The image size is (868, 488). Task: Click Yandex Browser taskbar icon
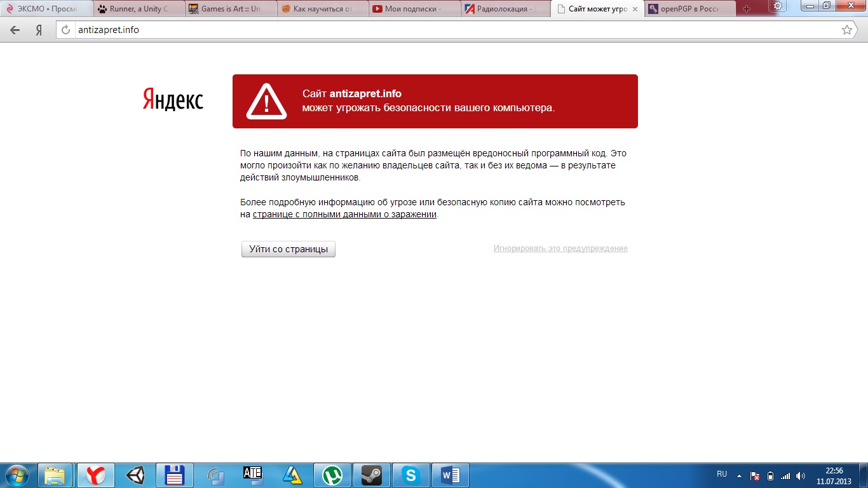95,475
